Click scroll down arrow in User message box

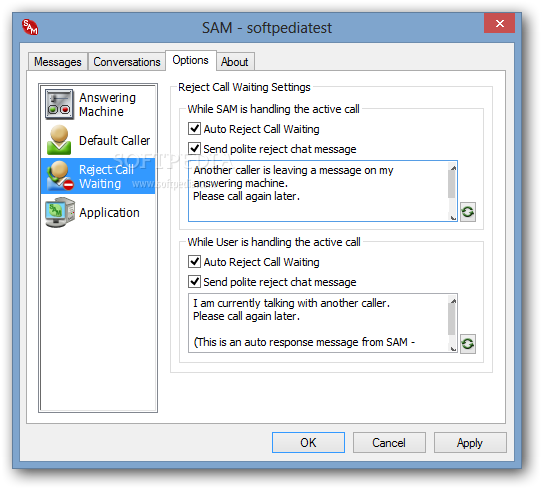[453, 348]
